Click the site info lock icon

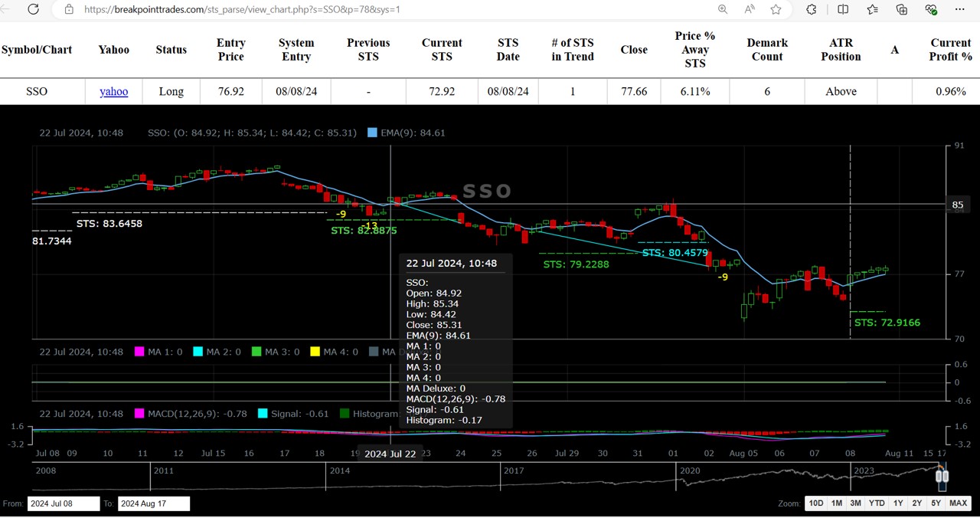coord(69,9)
